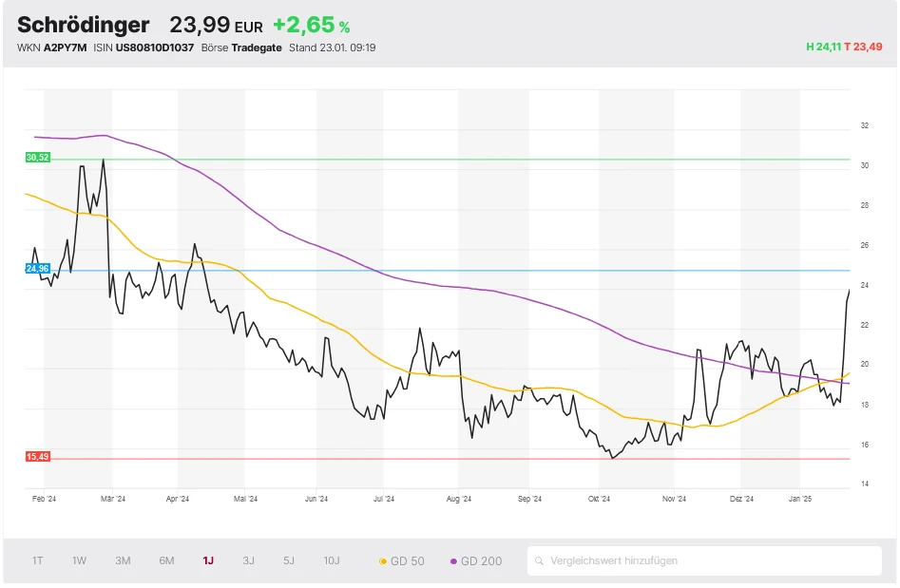
Task: Click the ISIN US80810D1037 code
Action: (x=153, y=47)
